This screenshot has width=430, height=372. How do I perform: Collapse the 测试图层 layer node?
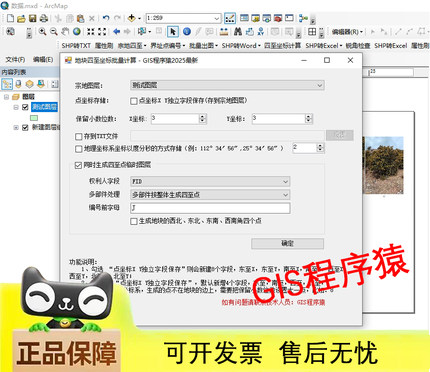point(16,107)
